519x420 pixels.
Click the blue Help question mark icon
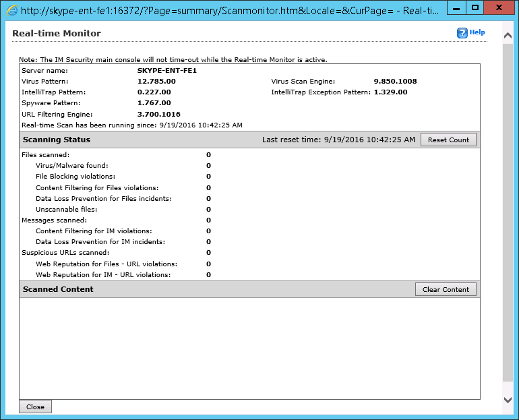(462, 32)
